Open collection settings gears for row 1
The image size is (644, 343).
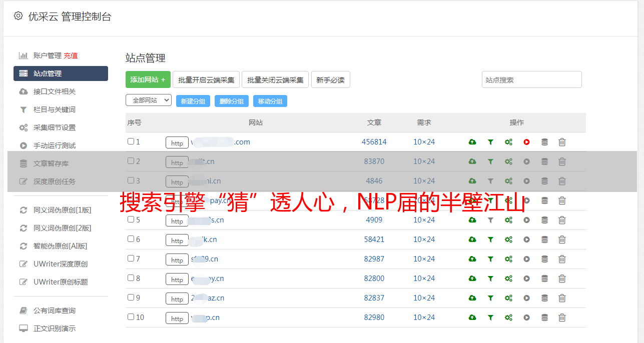[x=508, y=142]
